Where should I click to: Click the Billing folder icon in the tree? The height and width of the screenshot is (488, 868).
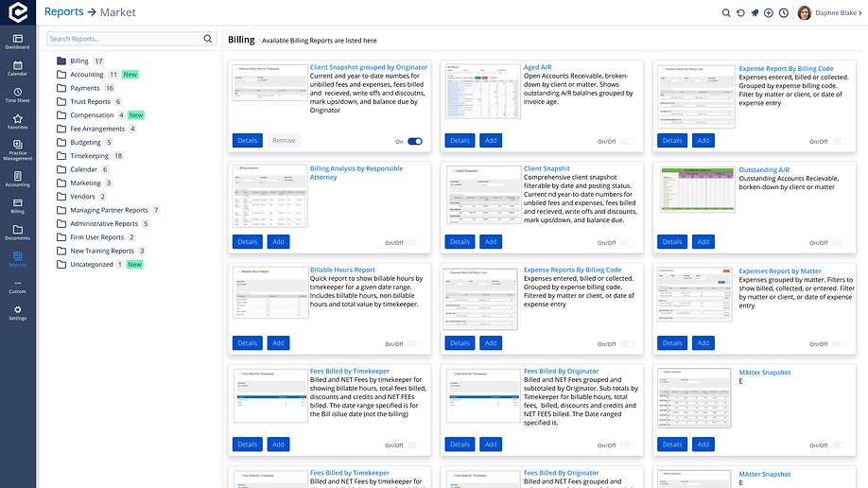(61, 61)
